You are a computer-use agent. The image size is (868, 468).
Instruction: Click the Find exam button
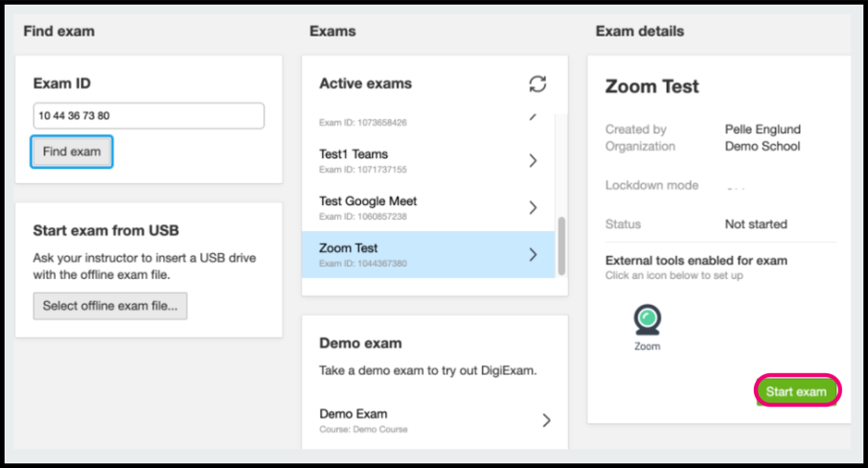(72, 152)
